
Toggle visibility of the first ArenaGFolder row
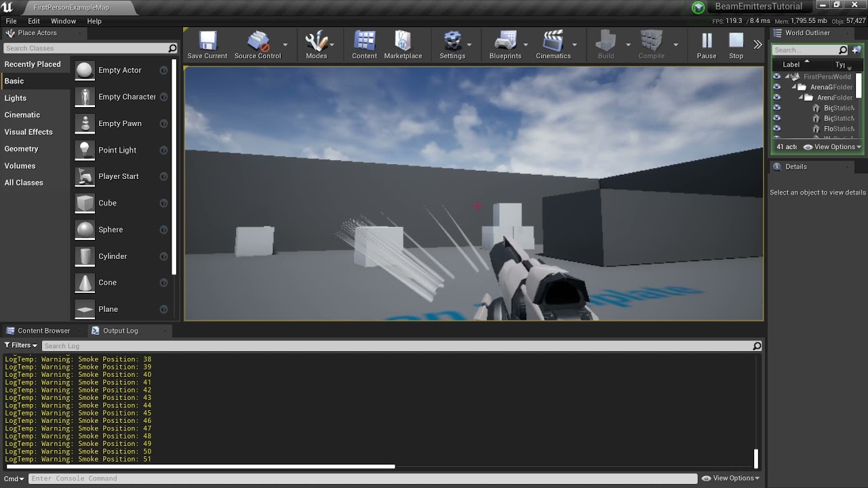[x=777, y=87]
